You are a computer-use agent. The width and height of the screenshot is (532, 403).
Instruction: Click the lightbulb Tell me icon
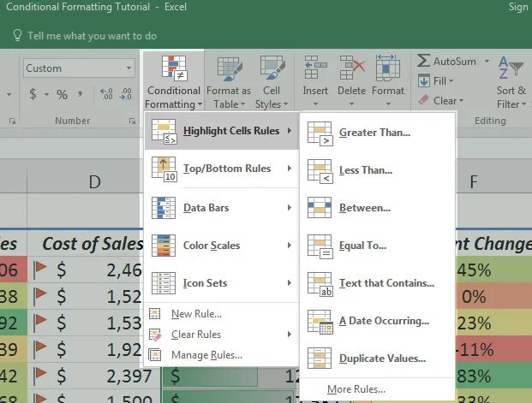click(x=17, y=35)
